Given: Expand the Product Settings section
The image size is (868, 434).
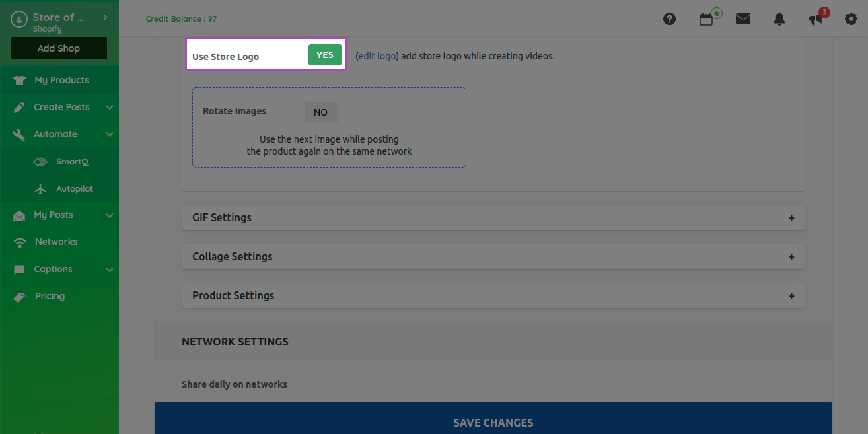Looking at the screenshot, I should (x=493, y=296).
